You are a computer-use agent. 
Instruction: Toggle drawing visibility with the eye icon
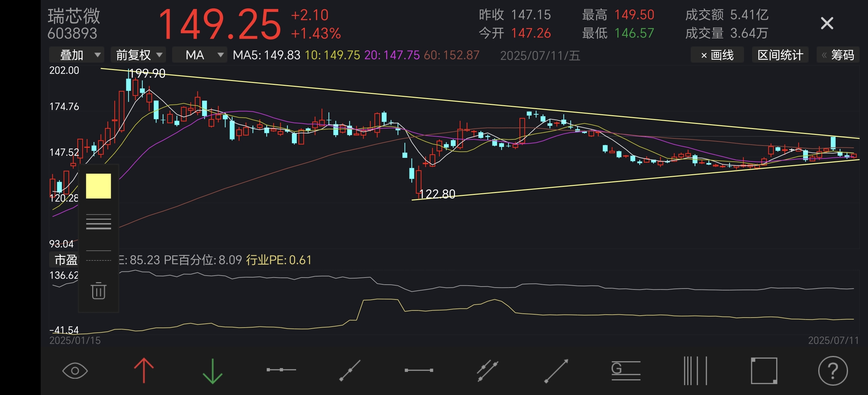75,370
